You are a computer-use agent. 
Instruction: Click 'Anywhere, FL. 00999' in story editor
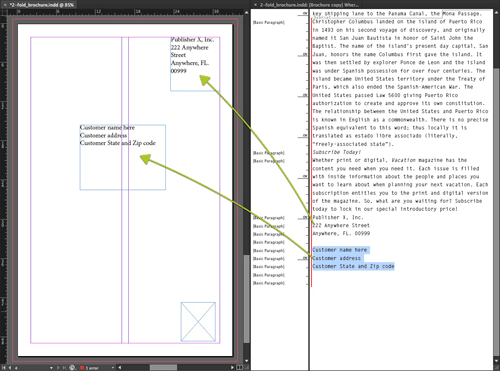(341, 233)
